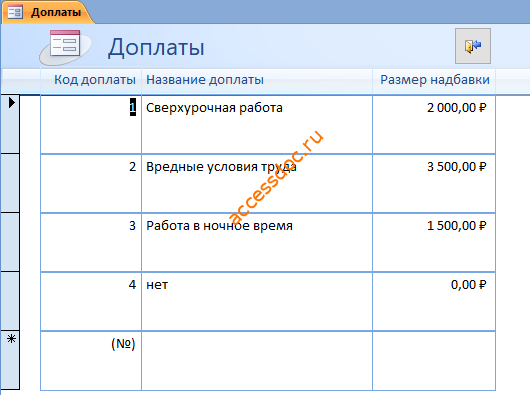Viewport: 530px width, 395px height.
Task: Click Код доплаты field with value 4
Action: (x=91, y=301)
